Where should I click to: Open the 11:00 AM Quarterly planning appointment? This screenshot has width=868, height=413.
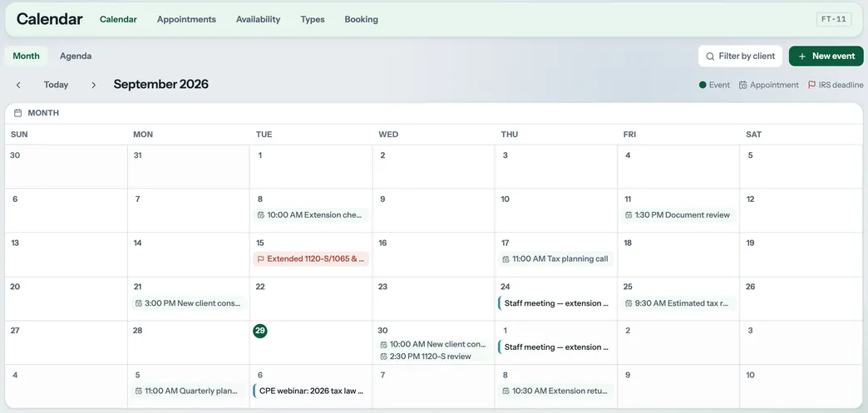189,391
